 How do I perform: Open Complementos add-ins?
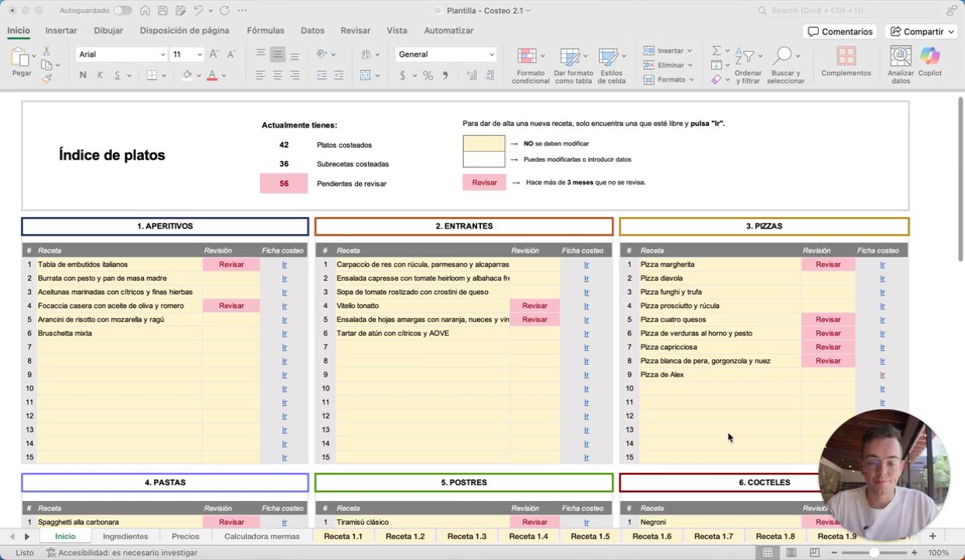(x=846, y=61)
